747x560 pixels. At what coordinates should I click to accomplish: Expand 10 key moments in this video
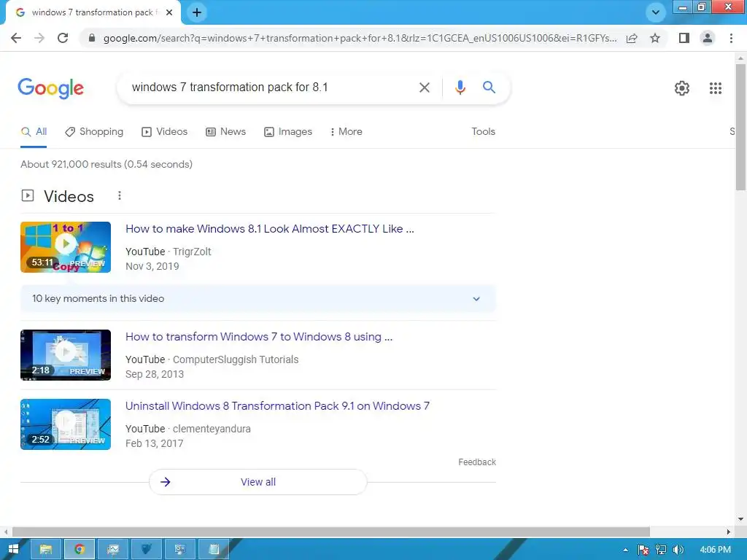coord(258,298)
